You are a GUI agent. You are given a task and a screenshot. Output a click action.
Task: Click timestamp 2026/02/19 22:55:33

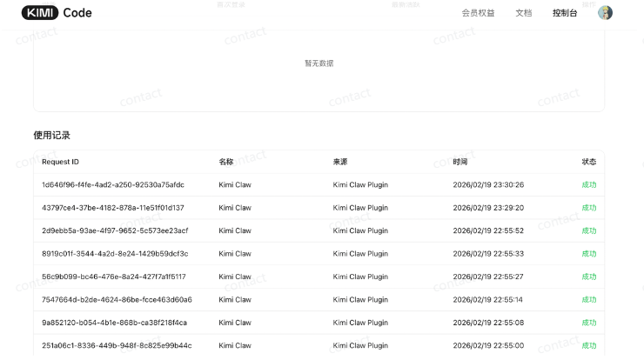[x=488, y=254]
